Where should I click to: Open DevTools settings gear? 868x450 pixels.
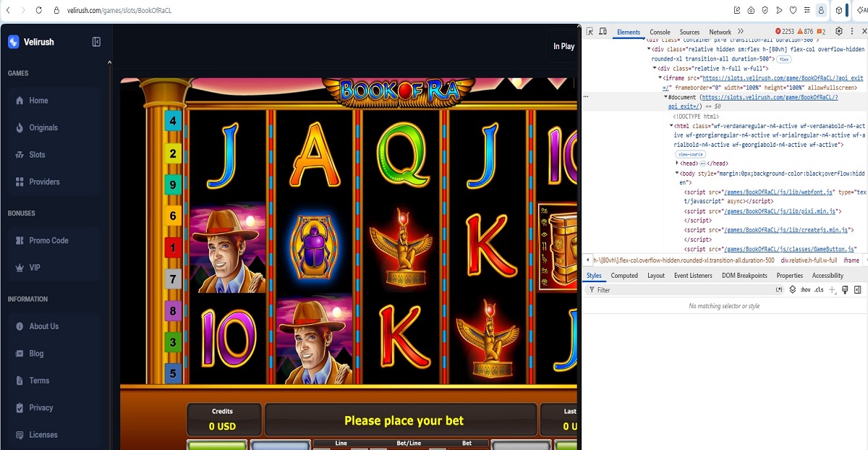coord(839,32)
